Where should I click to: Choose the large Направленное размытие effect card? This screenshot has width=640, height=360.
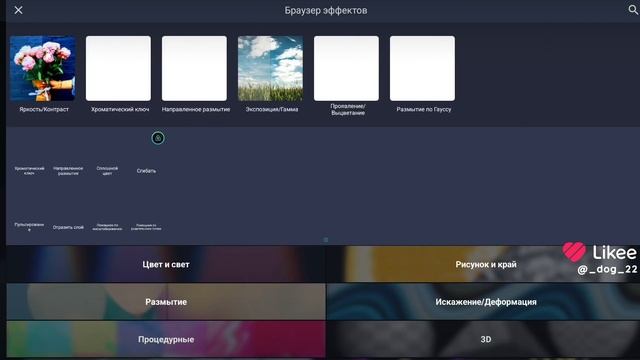click(194, 68)
